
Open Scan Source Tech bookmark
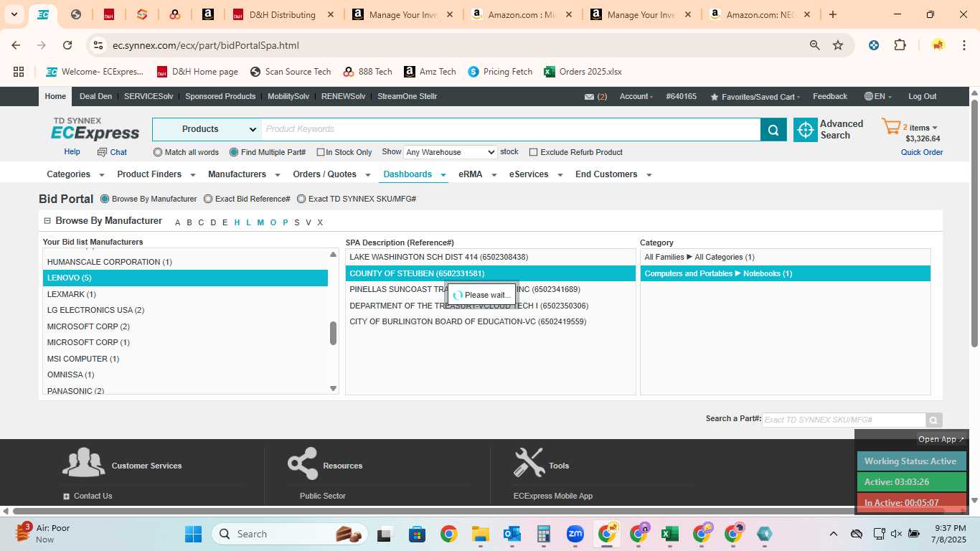pyautogui.click(x=291, y=72)
